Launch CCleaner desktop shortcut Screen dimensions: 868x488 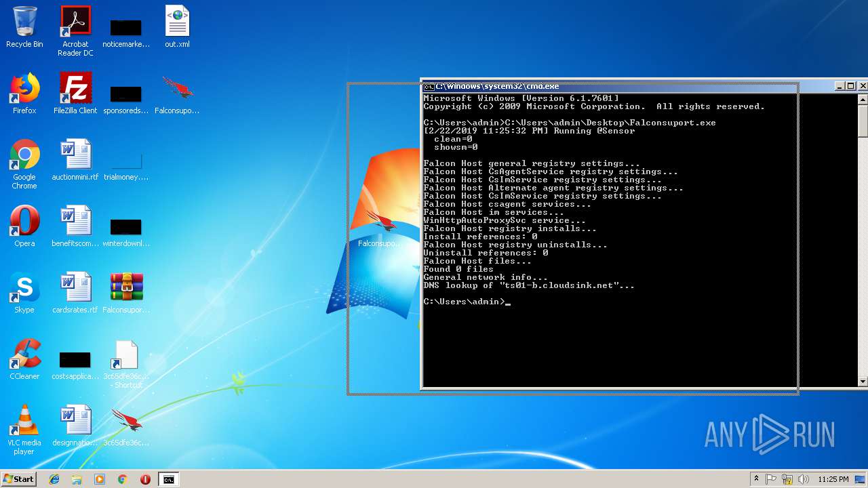point(24,359)
